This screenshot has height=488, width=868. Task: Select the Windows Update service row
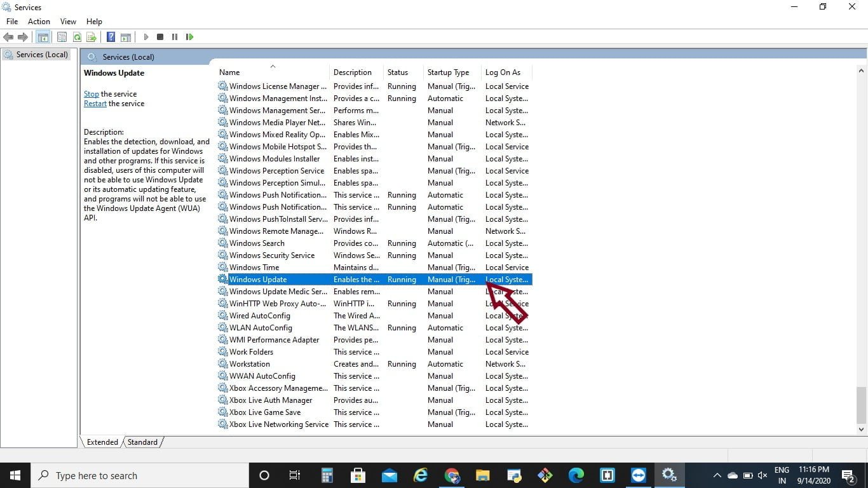[x=374, y=280]
